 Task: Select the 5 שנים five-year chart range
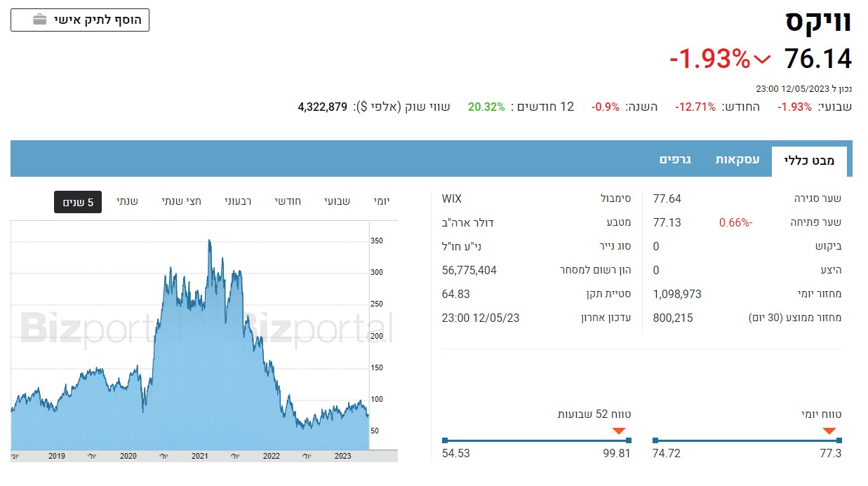[78, 202]
